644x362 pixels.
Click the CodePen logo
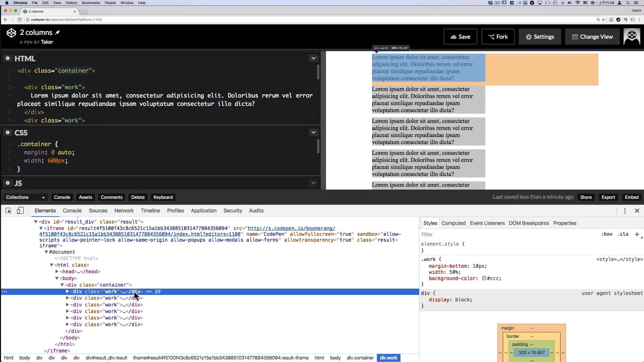[x=11, y=33]
